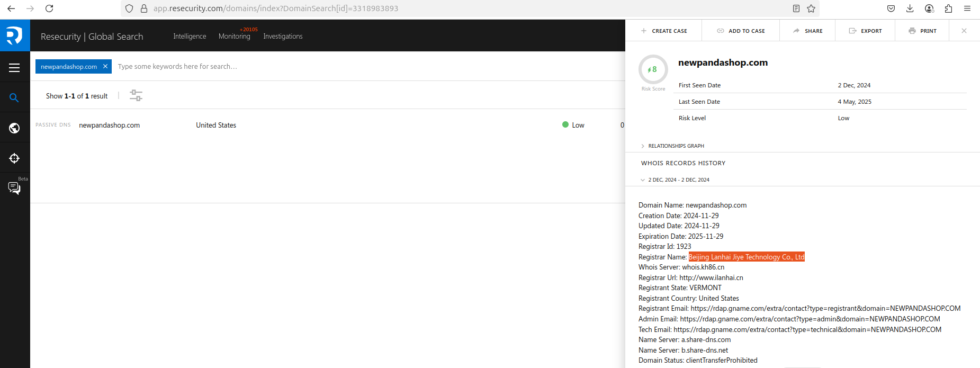Click the Risk Level Low value

point(843,118)
